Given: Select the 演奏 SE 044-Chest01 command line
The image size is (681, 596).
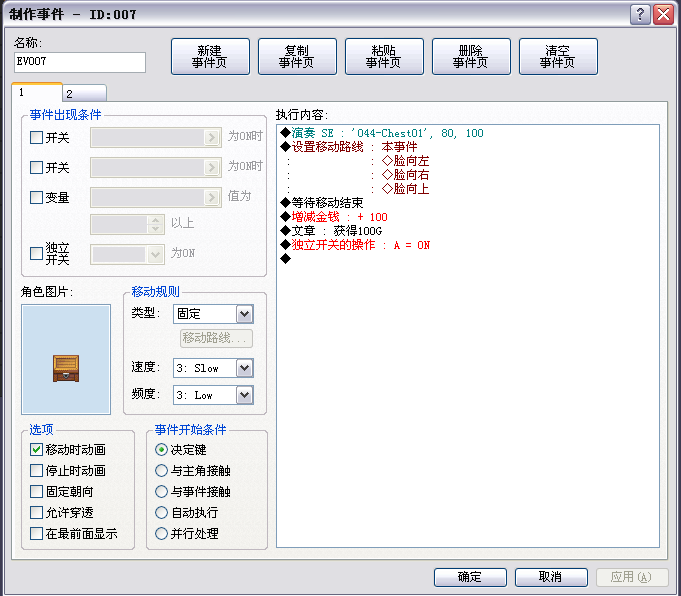Looking at the screenshot, I should click(468, 133).
